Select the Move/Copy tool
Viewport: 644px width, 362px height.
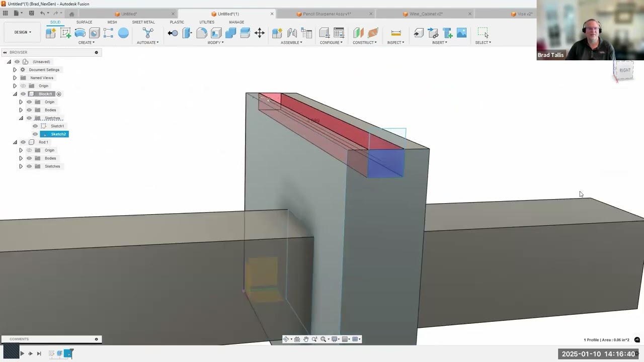click(260, 33)
